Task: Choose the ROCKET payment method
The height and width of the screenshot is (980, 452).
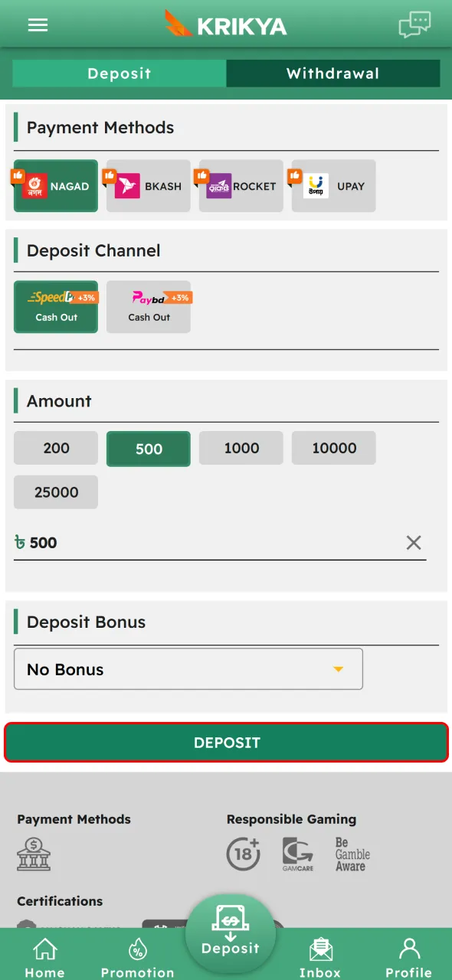Action: point(241,185)
